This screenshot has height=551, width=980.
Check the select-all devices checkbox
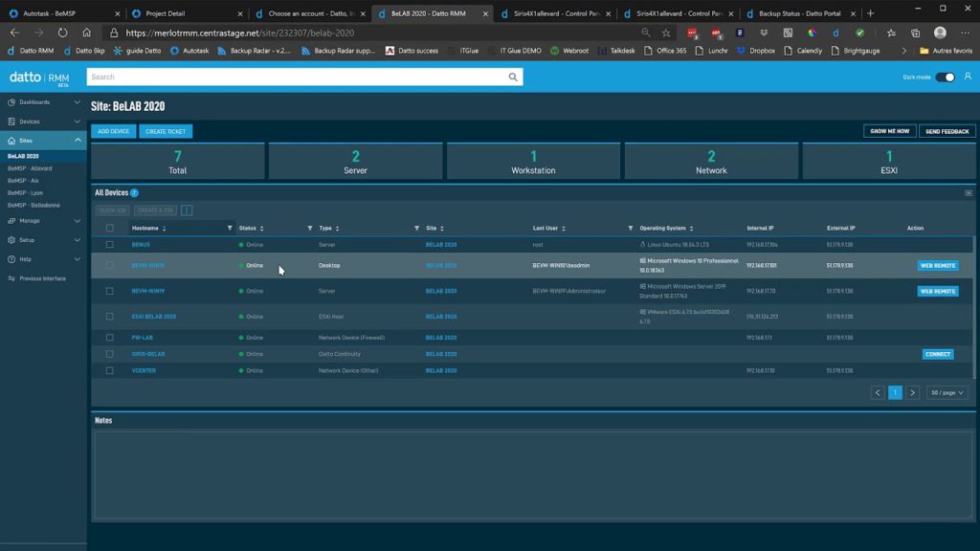tap(110, 229)
